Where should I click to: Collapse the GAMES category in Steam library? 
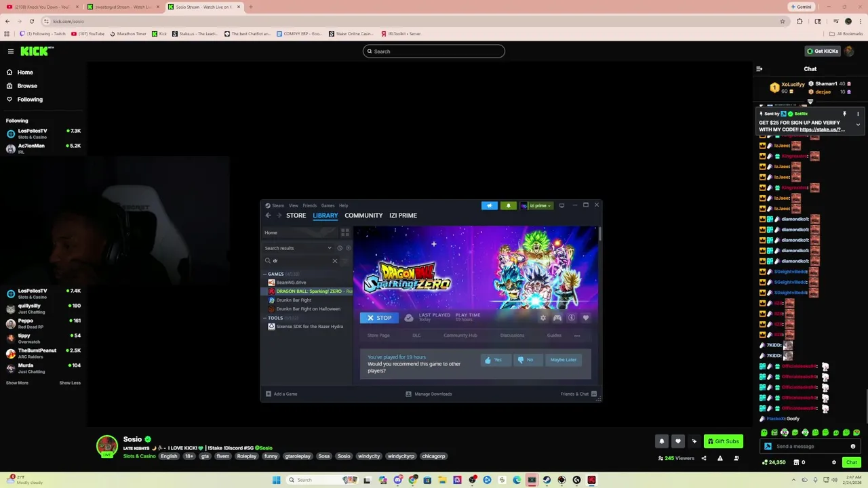(x=265, y=274)
